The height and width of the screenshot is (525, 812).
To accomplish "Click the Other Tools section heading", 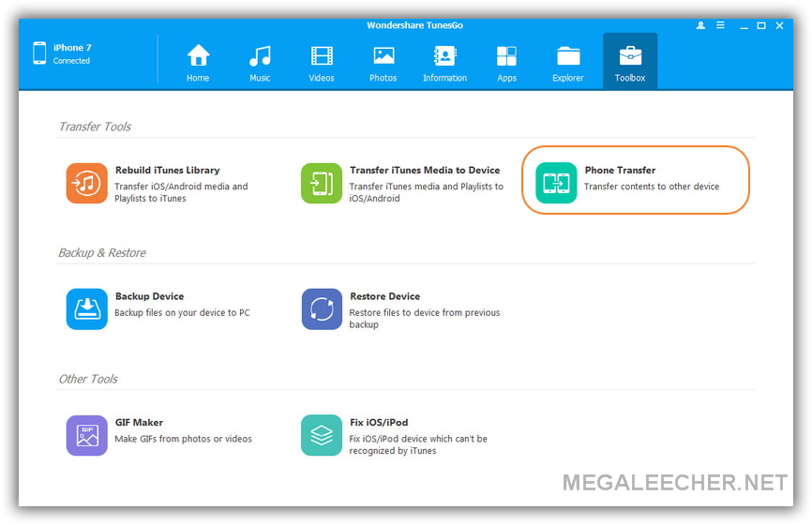I will (x=88, y=379).
